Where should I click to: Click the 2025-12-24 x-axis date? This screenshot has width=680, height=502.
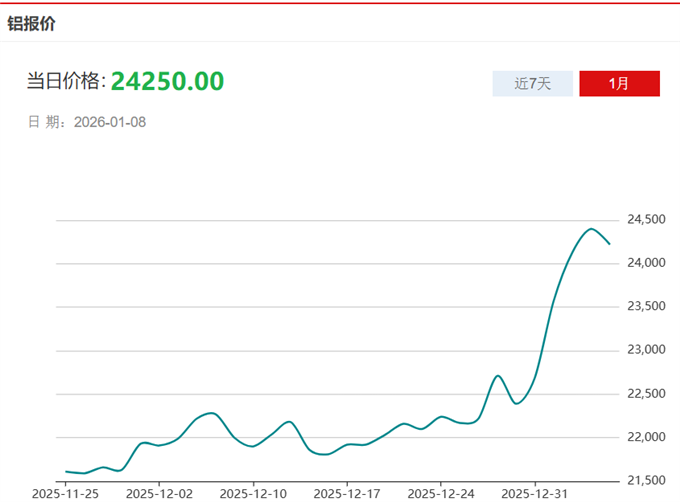[x=440, y=493]
